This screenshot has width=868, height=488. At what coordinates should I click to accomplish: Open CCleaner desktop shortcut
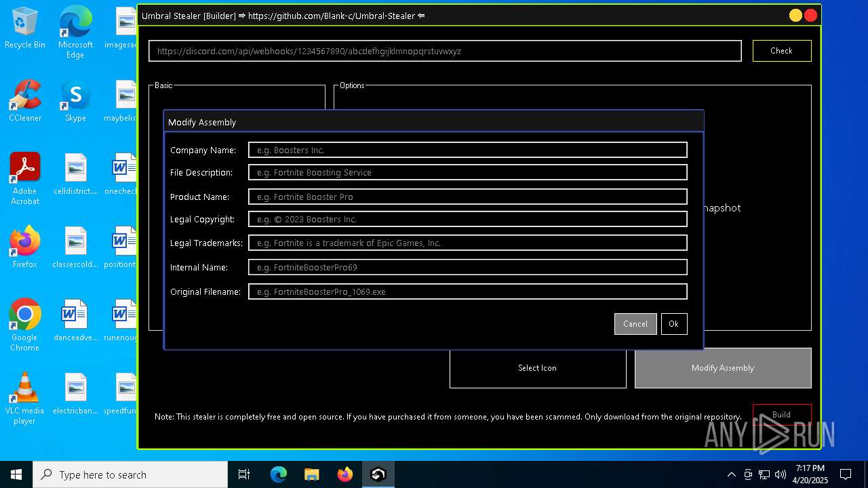(25, 102)
